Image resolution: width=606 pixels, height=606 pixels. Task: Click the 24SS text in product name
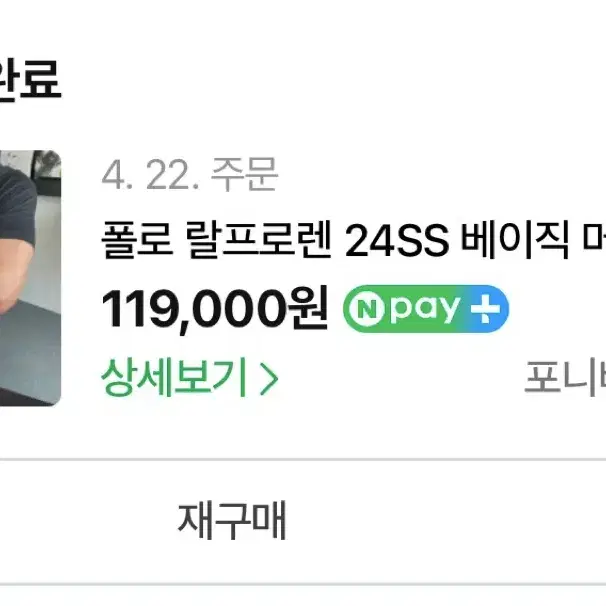[x=397, y=241]
